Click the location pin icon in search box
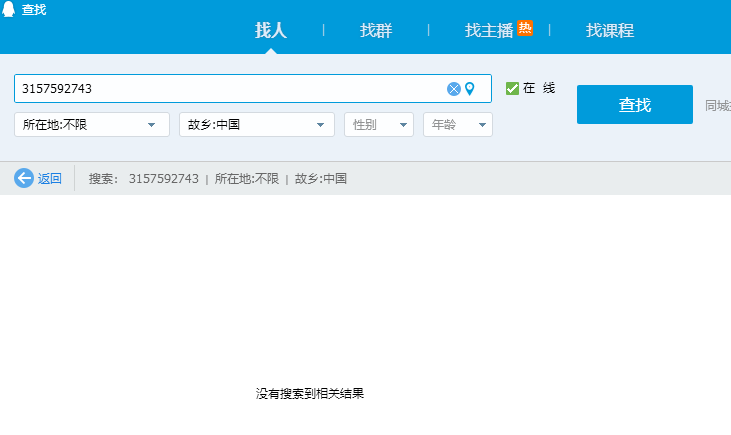731x435 pixels. click(470, 89)
